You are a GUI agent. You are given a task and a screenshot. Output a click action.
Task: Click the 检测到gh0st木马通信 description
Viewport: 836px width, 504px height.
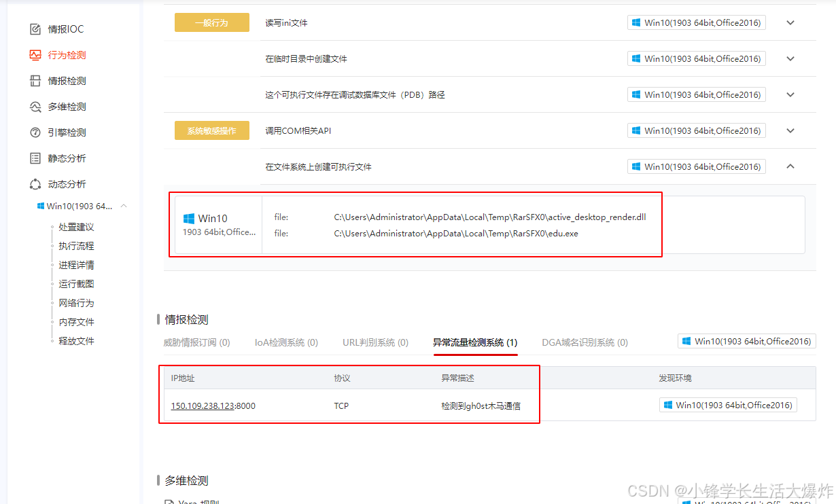point(481,406)
